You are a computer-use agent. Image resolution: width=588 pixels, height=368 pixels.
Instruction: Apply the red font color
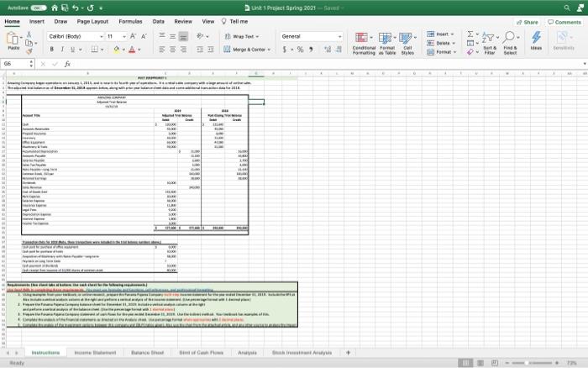(x=132, y=49)
